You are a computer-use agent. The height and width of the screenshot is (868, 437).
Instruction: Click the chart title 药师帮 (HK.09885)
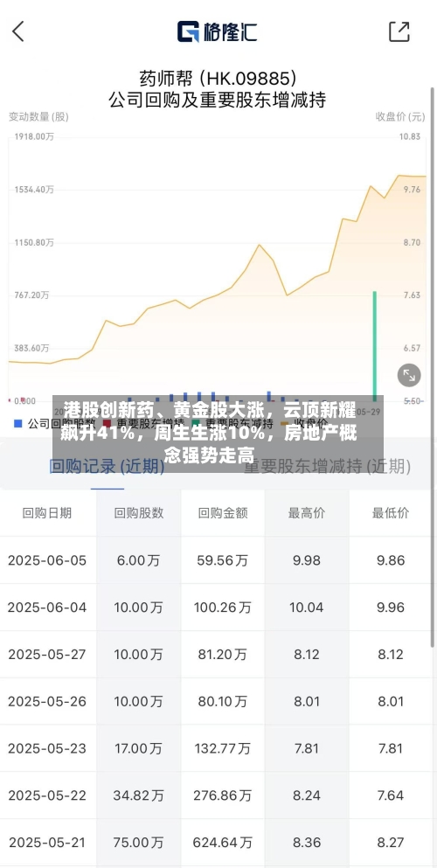(x=218, y=78)
